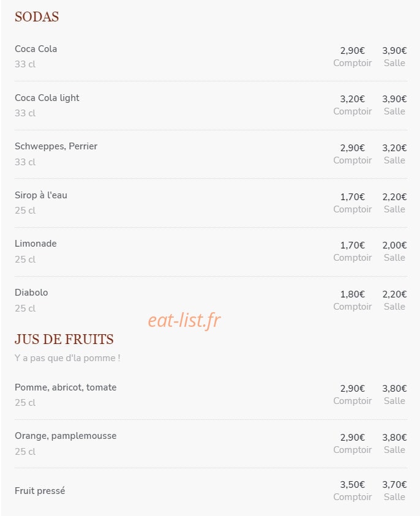This screenshot has width=420, height=516.
Task: Open the eat-list.fr watermark link
Action: (x=184, y=321)
